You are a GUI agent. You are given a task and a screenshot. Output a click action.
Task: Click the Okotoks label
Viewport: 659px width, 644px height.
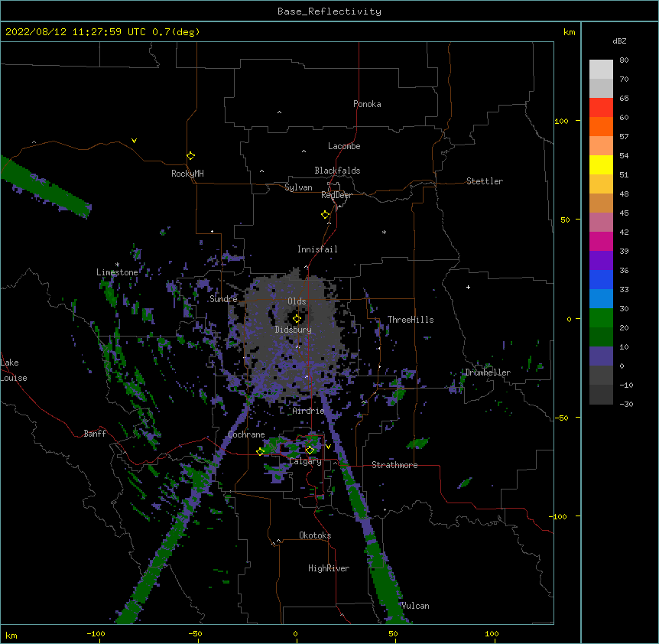pos(315,535)
